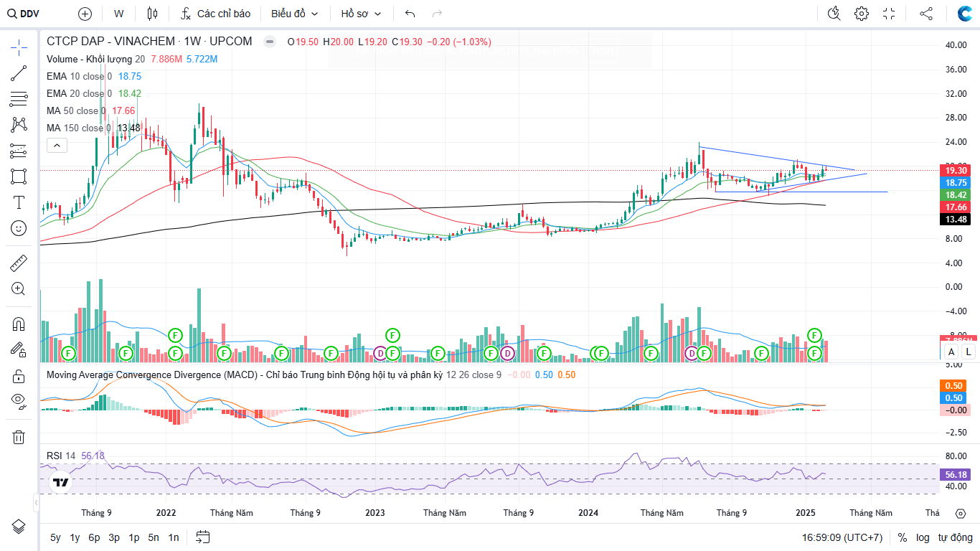Open the Fibonacci lines tool group

(19, 99)
